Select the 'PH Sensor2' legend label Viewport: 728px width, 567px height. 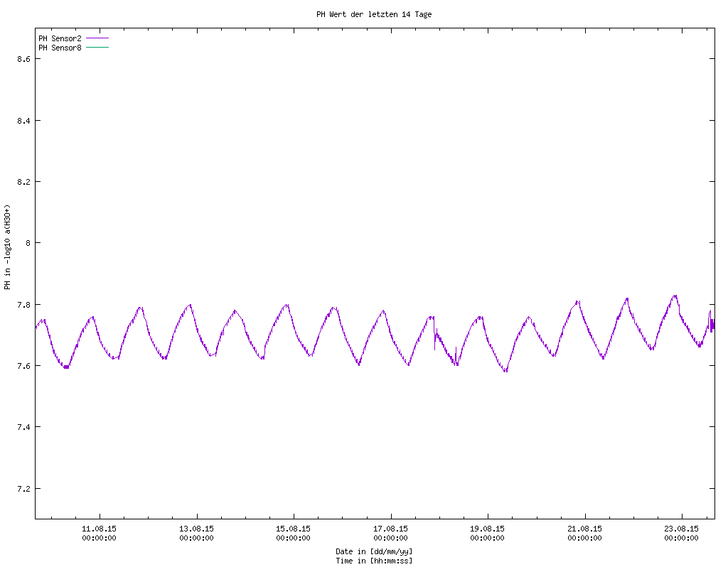[x=60, y=38]
